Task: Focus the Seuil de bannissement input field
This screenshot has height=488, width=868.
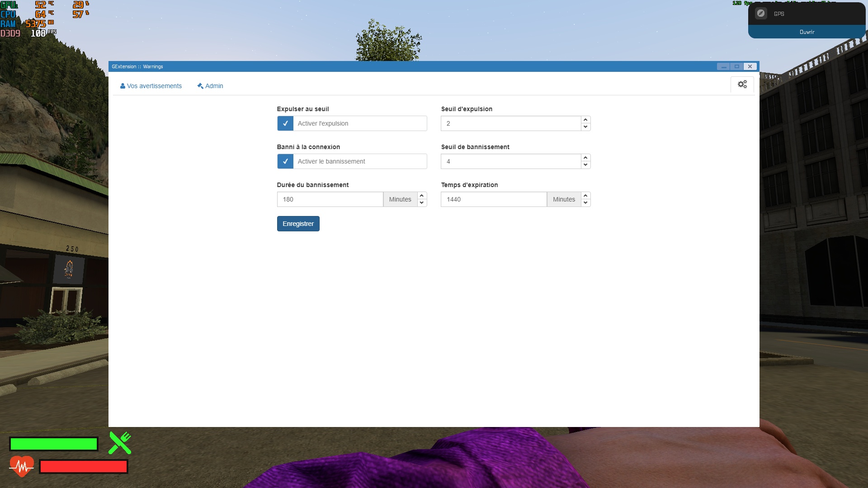Action: 511,161
